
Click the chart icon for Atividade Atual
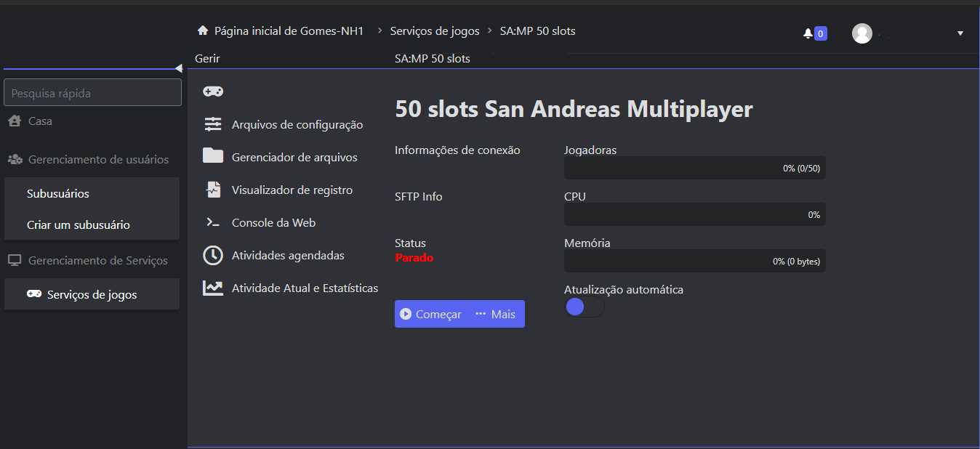pos(213,288)
